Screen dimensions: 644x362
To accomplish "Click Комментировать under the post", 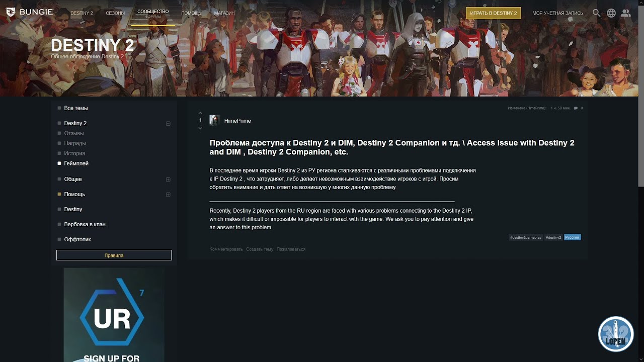I will [x=226, y=249].
